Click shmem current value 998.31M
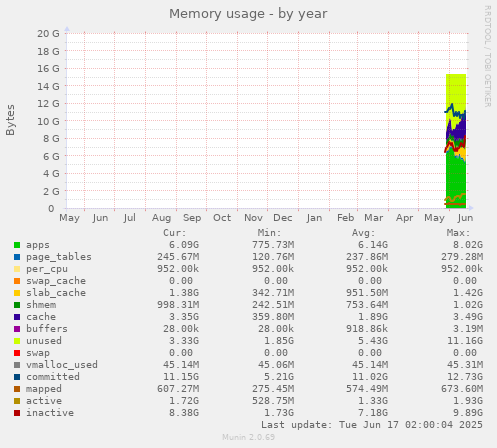 tap(178, 305)
